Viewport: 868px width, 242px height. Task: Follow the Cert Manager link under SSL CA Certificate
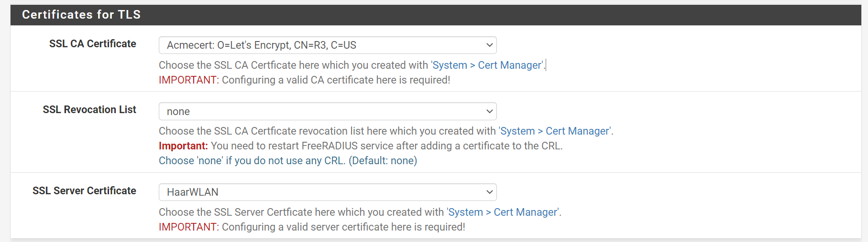(487, 65)
